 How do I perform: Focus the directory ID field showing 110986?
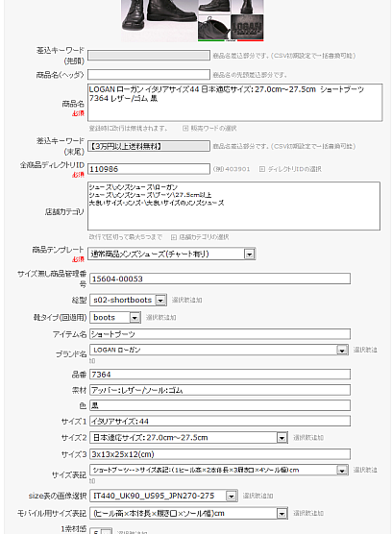[x=149, y=169]
